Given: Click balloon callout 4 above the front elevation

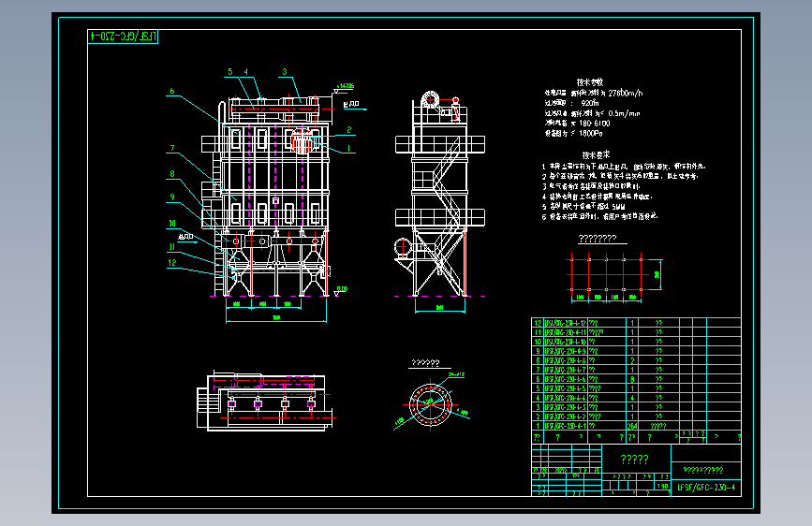Looking at the screenshot, I should coord(246,72).
